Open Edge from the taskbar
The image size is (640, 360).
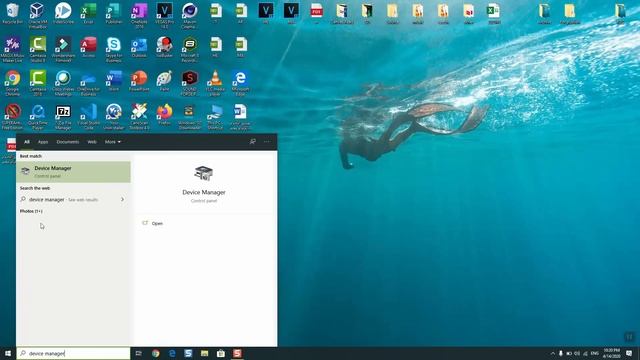(172, 353)
